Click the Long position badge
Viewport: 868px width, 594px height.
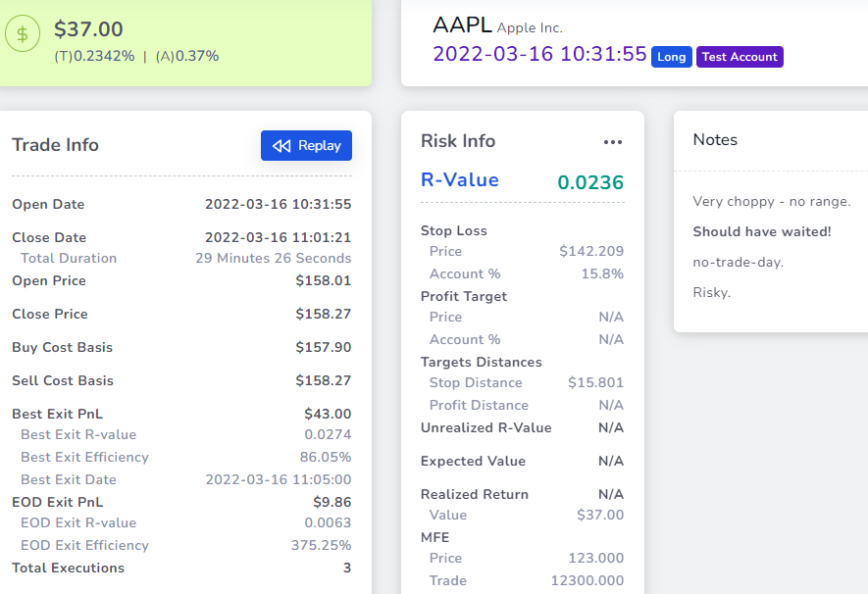tap(672, 57)
